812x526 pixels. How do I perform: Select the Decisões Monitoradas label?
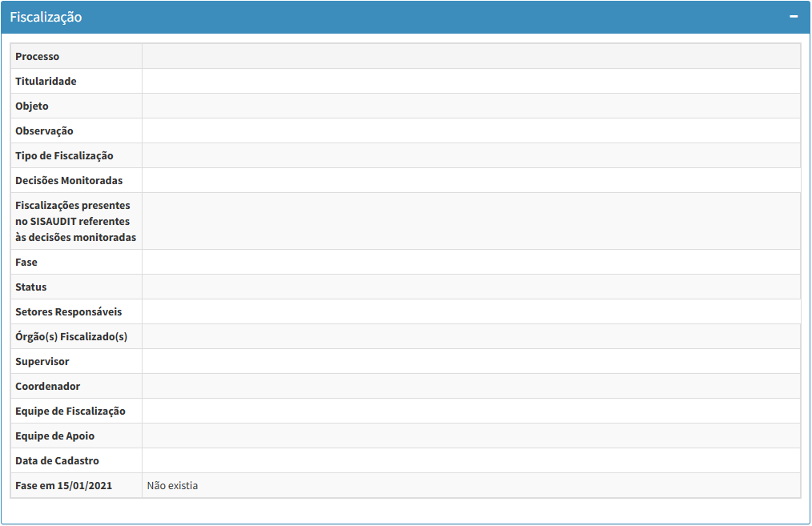pyautogui.click(x=69, y=181)
